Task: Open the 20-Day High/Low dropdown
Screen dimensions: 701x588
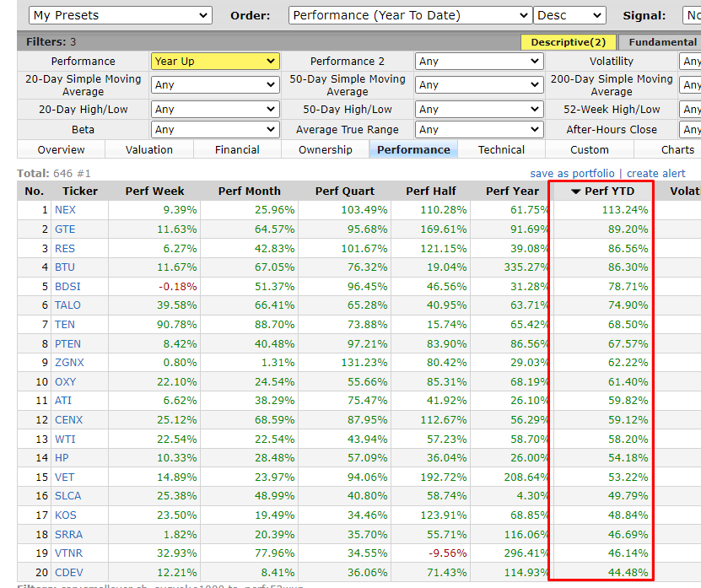Action: (x=215, y=109)
